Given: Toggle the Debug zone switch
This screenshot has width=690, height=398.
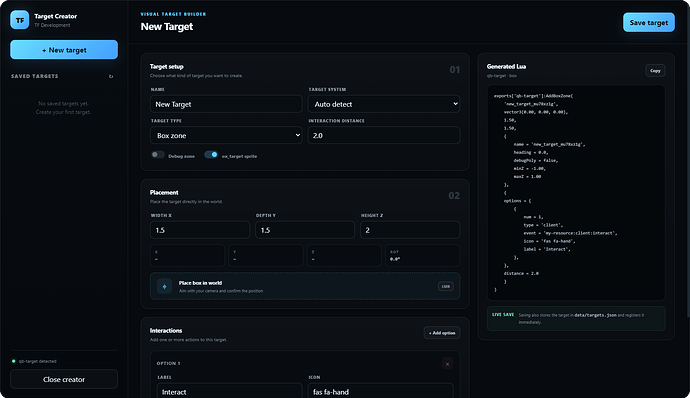Looking at the screenshot, I should (158, 155).
